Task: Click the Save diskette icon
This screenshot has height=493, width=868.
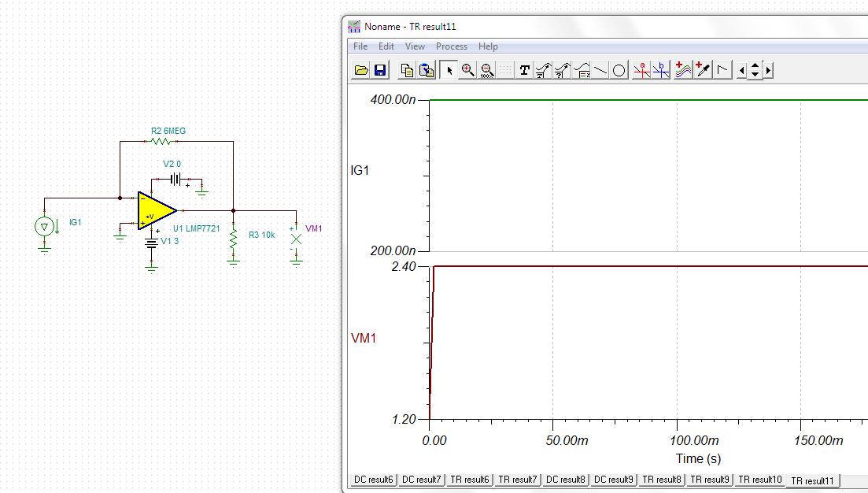Action: point(380,70)
